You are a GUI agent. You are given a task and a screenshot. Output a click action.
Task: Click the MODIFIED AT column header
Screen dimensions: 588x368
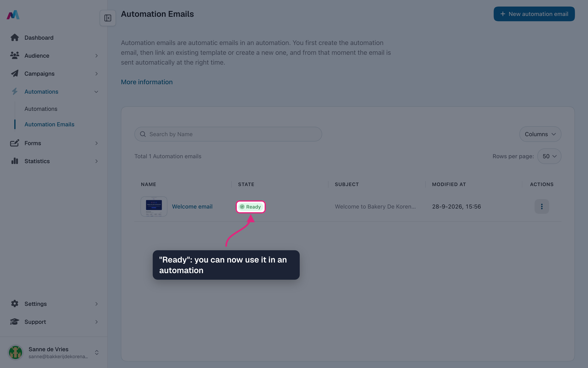[x=449, y=184]
